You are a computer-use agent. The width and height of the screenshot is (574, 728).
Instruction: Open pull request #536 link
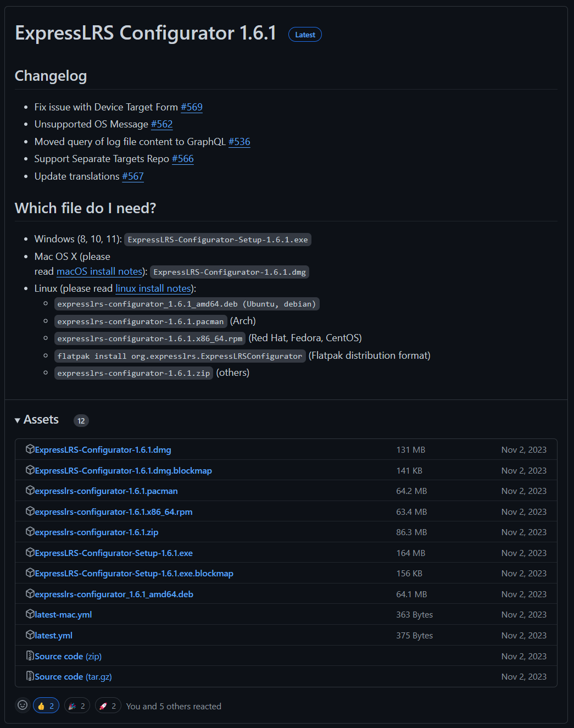pyautogui.click(x=239, y=142)
